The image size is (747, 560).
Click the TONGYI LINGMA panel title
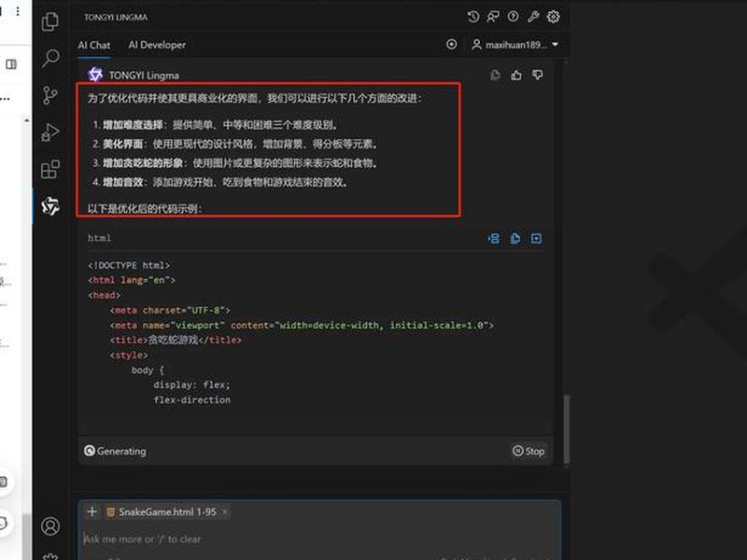[116, 17]
